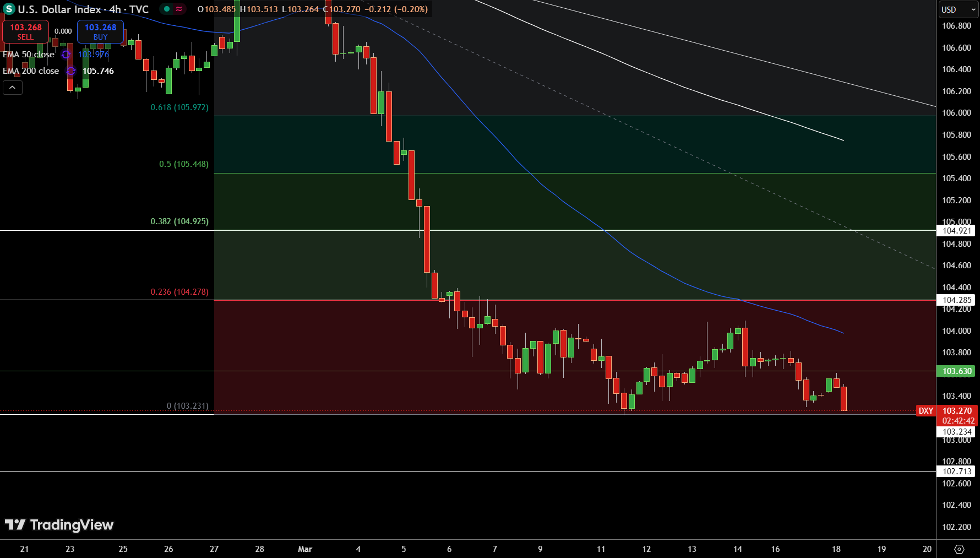Screen dimensions: 980x558
Task: Open chart settings hexagon gear icon
Action: pos(959,549)
